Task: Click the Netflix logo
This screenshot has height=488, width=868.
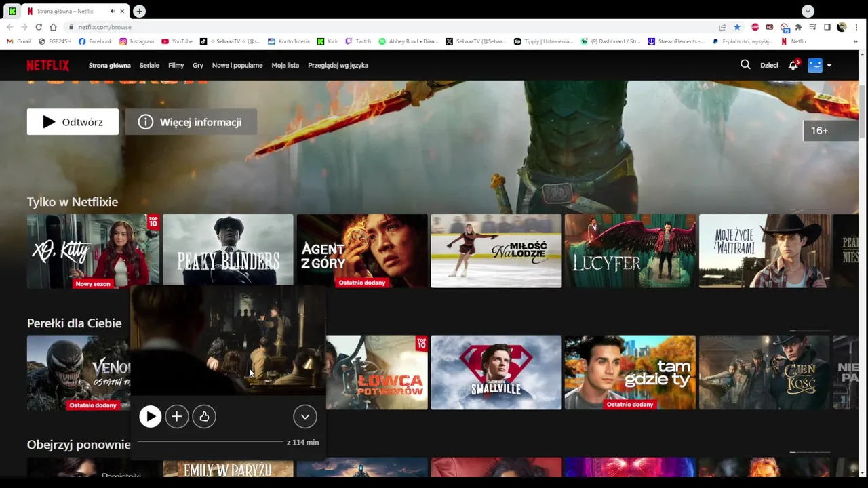Action: point(47,65)
